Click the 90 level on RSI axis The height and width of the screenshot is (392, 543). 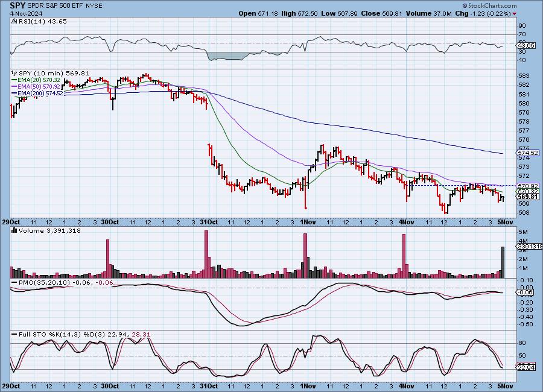pos(522,26)
